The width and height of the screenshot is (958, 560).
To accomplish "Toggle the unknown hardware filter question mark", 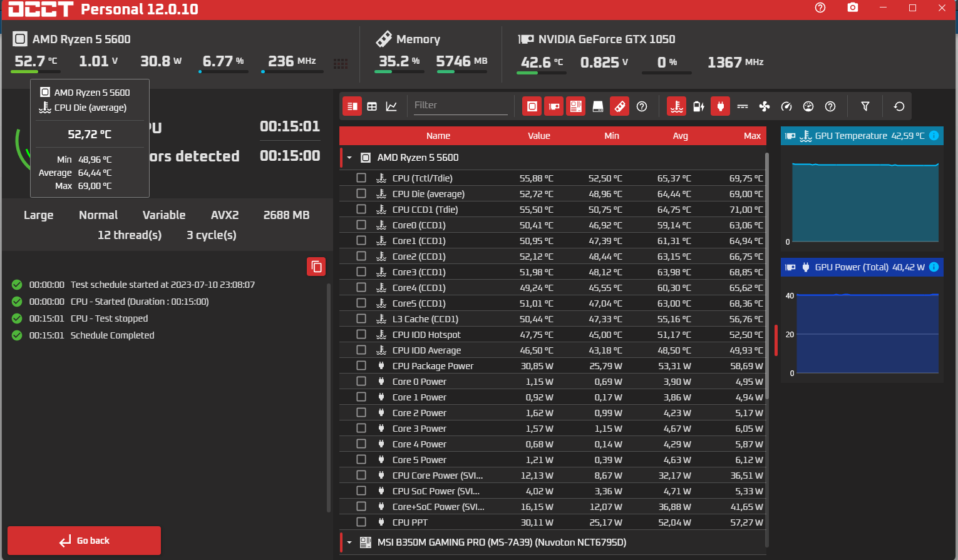I will coord(642,106).
